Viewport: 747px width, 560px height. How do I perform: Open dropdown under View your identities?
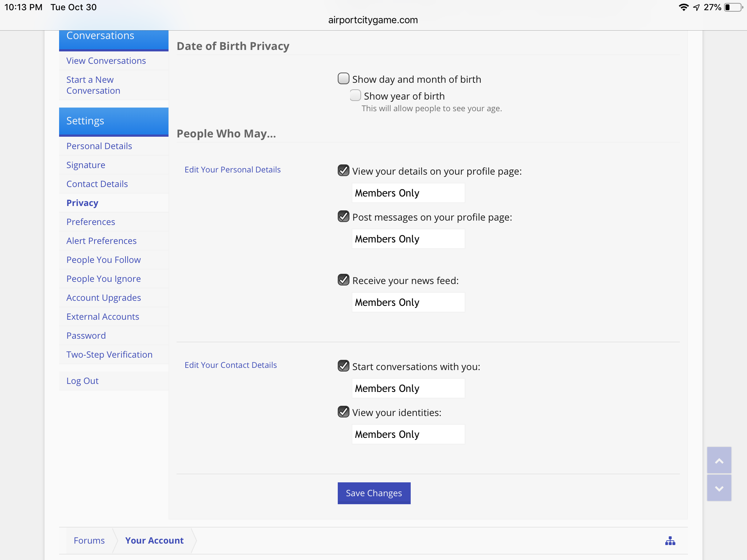tap(408, 434)
